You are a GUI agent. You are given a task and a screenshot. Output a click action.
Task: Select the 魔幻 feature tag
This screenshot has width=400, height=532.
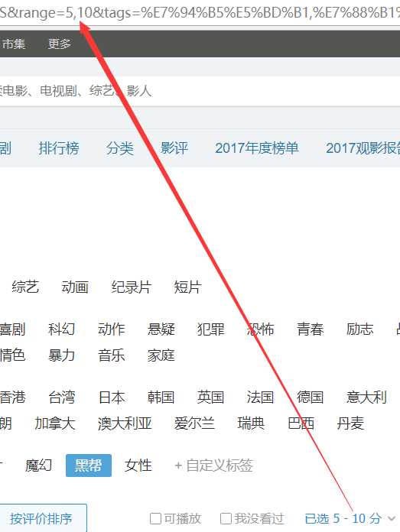39,465
